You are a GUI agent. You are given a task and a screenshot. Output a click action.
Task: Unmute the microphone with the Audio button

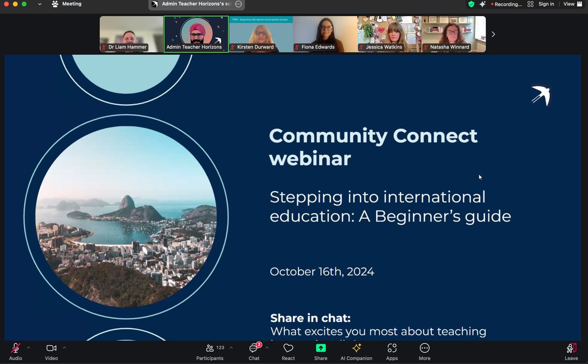[x=15, y=351]
